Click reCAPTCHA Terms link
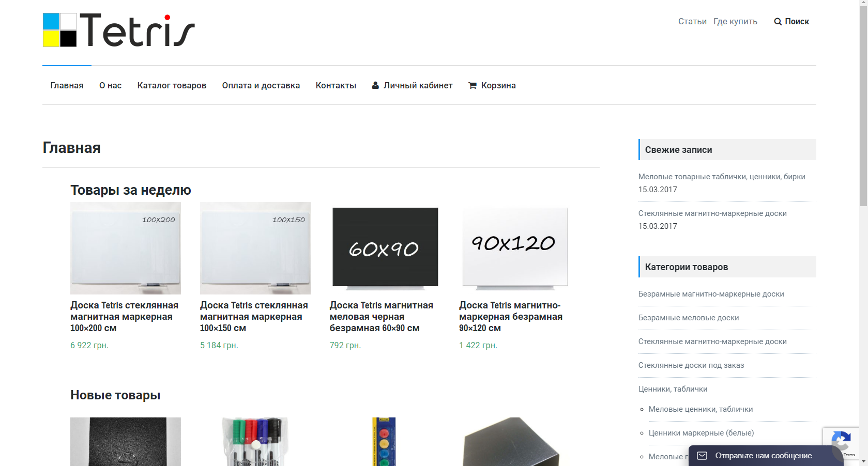 [x=849, y=455]
